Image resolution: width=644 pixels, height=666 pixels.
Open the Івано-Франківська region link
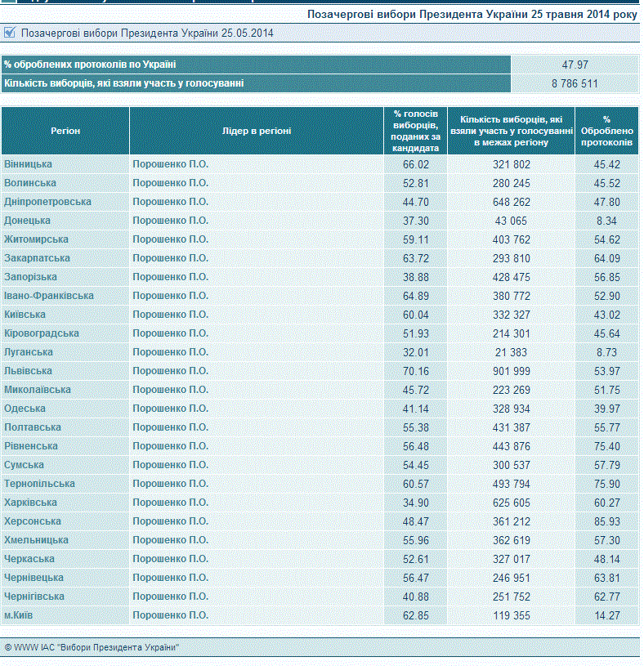[48, 296]
